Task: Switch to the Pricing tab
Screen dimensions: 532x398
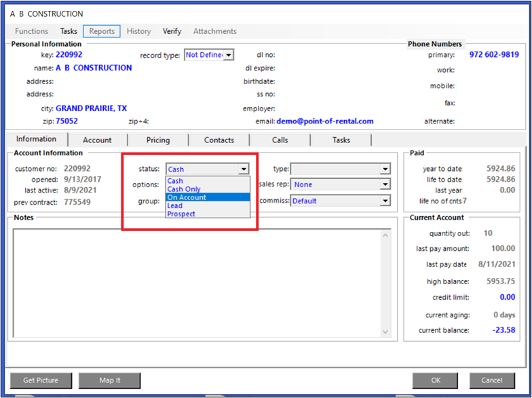Action: 158,140
